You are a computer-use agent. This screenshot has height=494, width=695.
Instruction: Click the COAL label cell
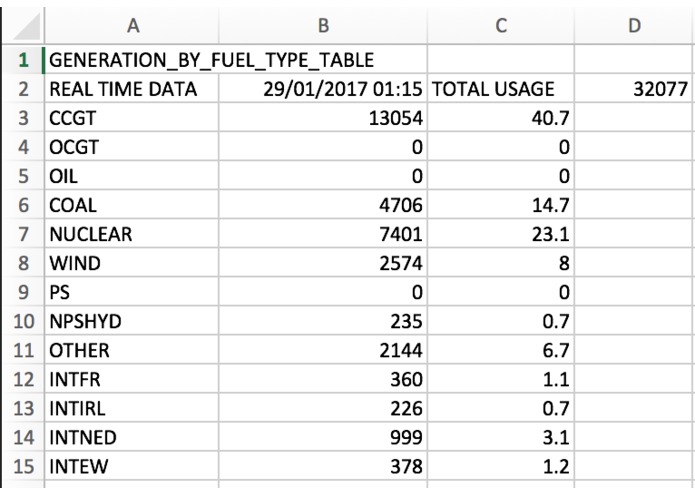point(132,205)
